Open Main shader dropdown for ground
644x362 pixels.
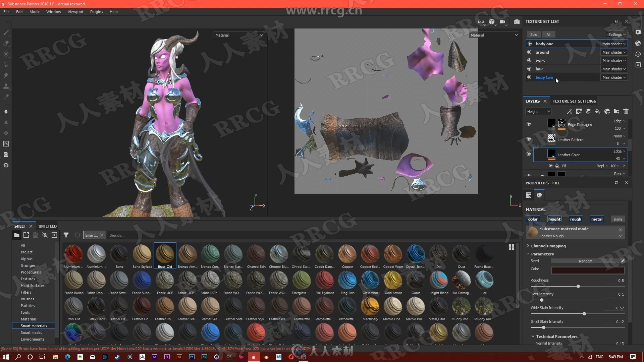614,52
